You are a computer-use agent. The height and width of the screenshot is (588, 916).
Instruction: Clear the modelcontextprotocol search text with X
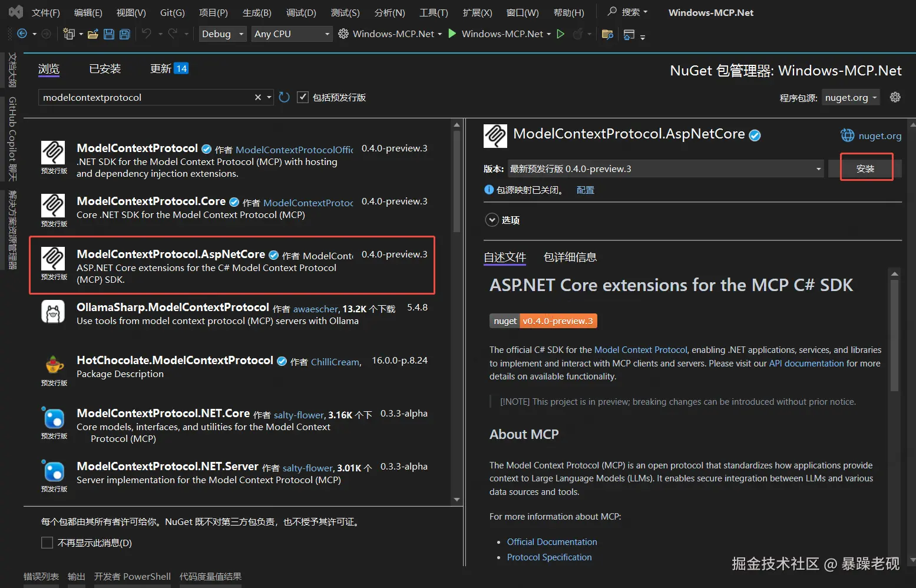click(x=258, y=97)
